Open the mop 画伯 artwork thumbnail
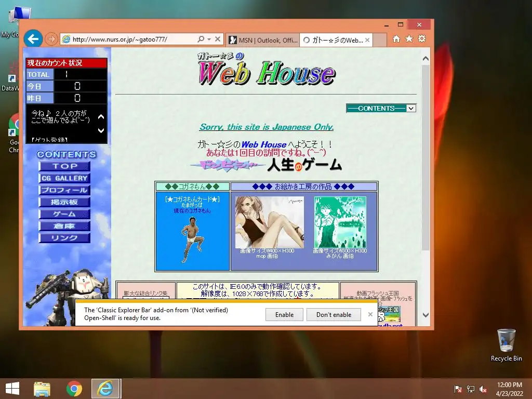Screen dimensions: 532x399 pyautogui.click(x=270, y=222)
